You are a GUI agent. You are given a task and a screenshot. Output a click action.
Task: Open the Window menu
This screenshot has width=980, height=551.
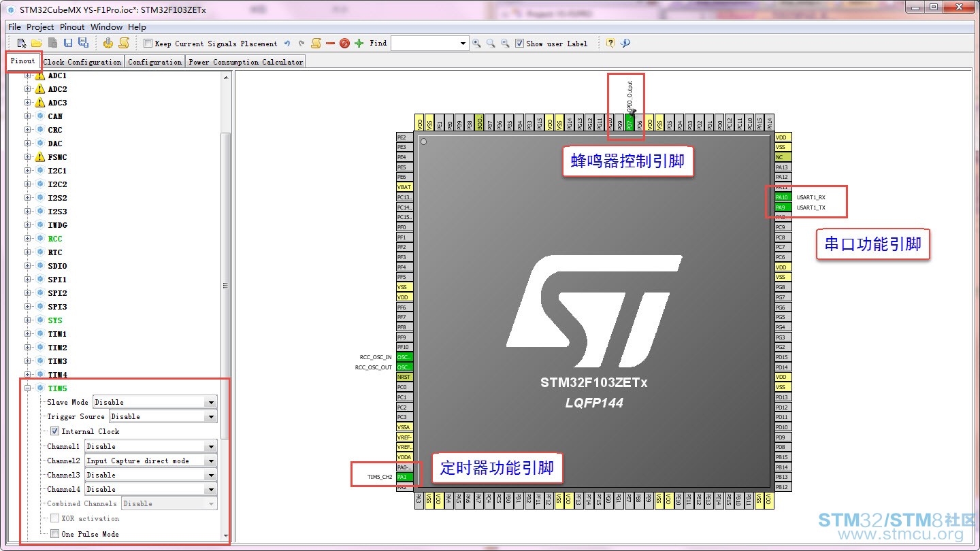(107, 27)
